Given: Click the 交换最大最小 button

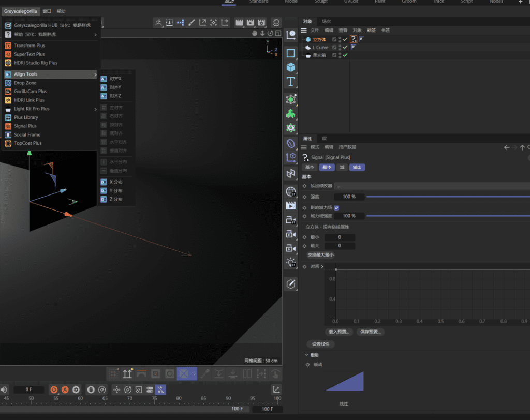Looking at the screenshot, I should click(x=320, y=255).
